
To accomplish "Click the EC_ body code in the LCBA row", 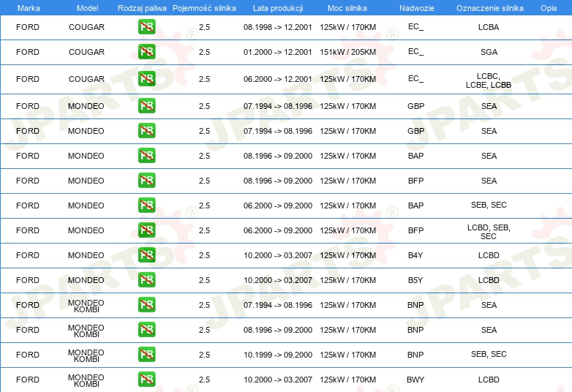I will click(416, 26).
